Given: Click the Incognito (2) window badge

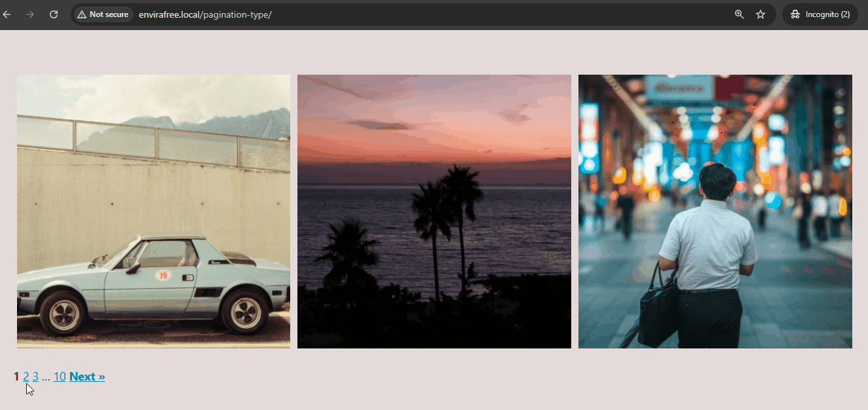Looking at the screenshot, I should pos(820,14).
